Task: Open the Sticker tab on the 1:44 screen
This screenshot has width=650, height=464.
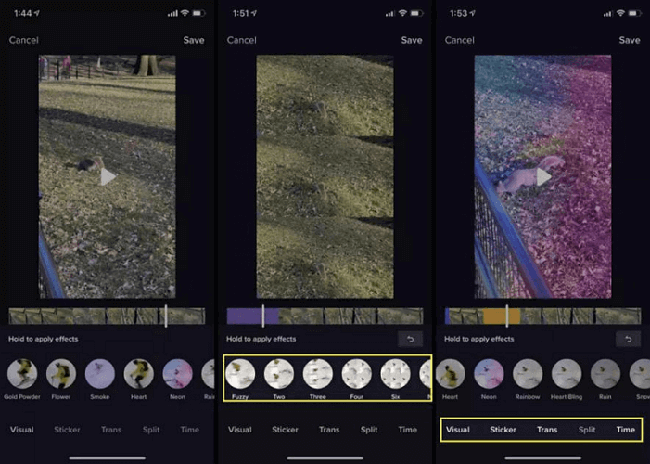Action: coord(67,430)
